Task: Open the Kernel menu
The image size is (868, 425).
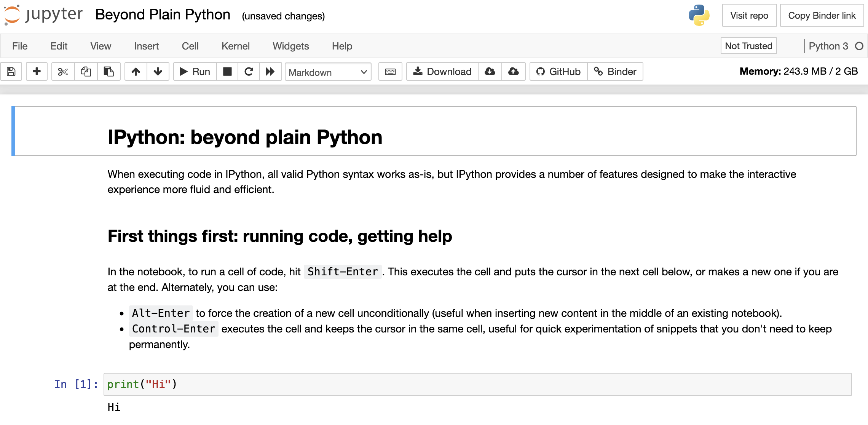Action: [235, 46]
